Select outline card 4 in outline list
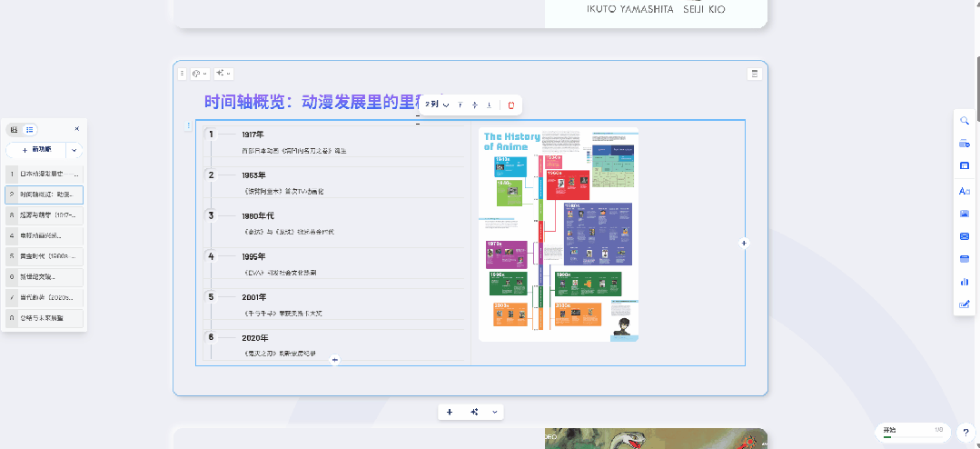Image resolution: width=980 pixels, height=449 pixels. 45,235
